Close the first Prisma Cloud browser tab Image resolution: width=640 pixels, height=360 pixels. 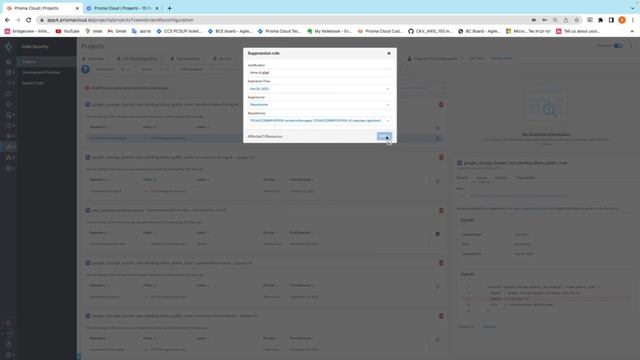(x=77, y=8)
